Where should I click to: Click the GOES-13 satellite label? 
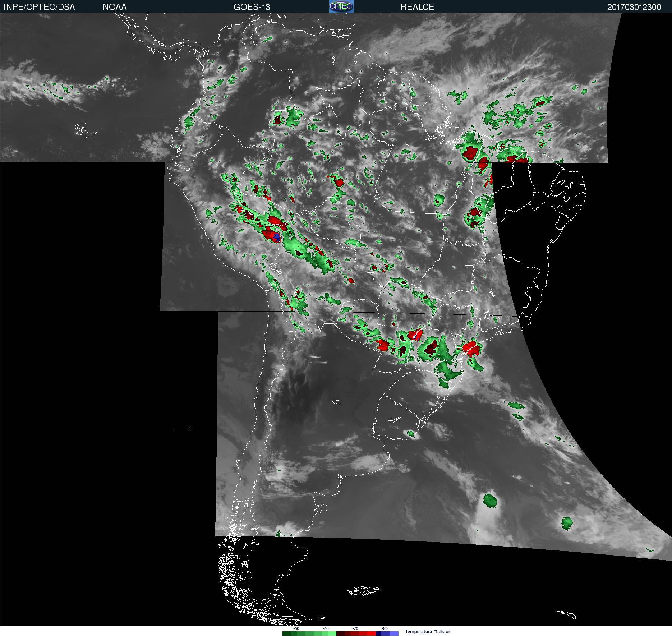tap(252, 7)
